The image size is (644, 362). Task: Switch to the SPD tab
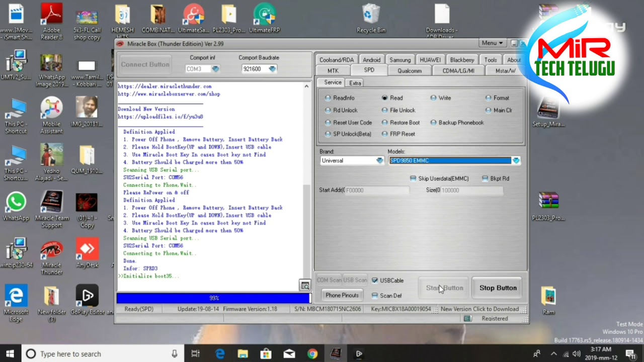tap(369, 70)
